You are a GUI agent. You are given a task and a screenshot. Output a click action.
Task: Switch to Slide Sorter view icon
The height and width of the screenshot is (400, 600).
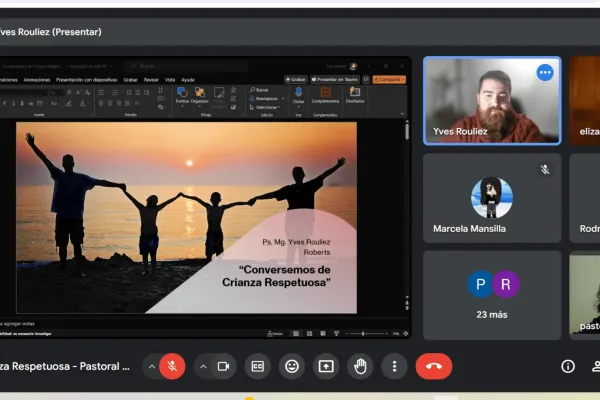point(310,334)
